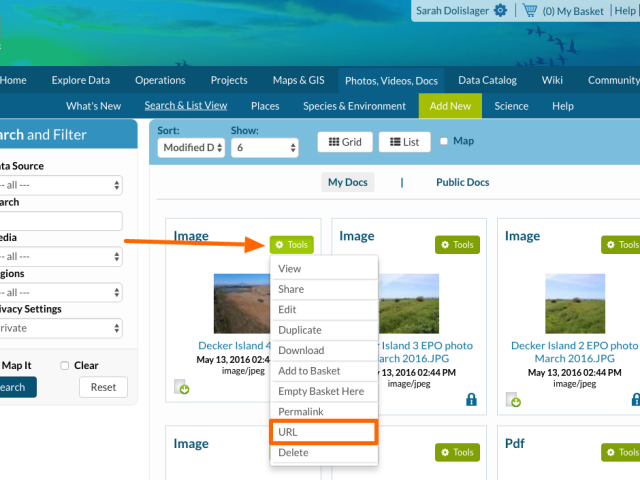
Task: Open Tools on the Island 3 EPO photo card
Action: pos(457,244)
